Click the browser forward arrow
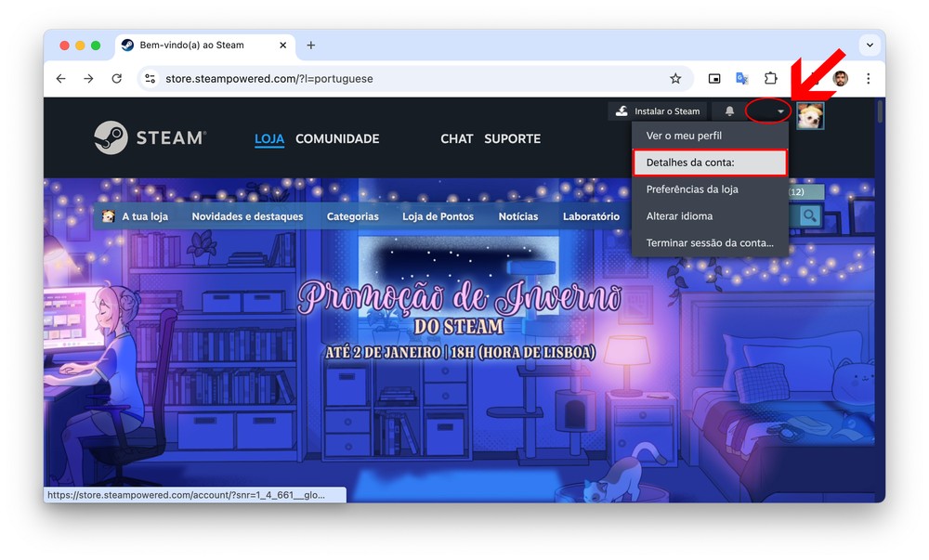 click(88, 79)
